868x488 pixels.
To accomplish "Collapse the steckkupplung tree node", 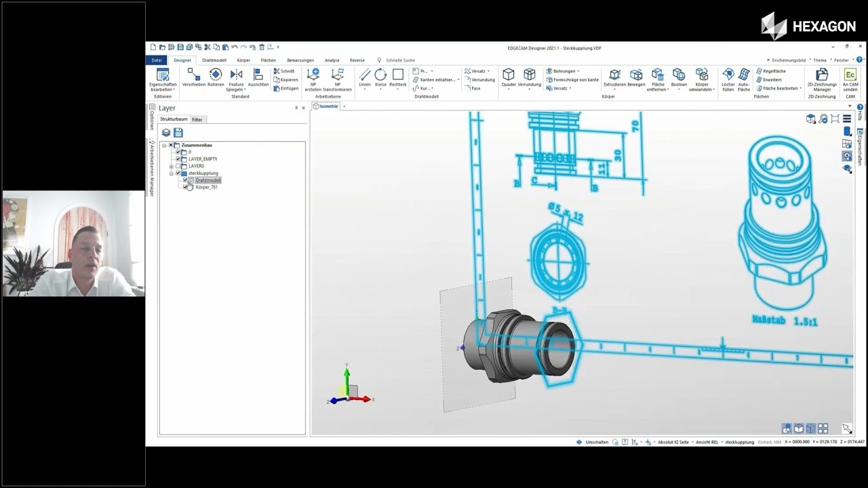I will tap(171, 173).
